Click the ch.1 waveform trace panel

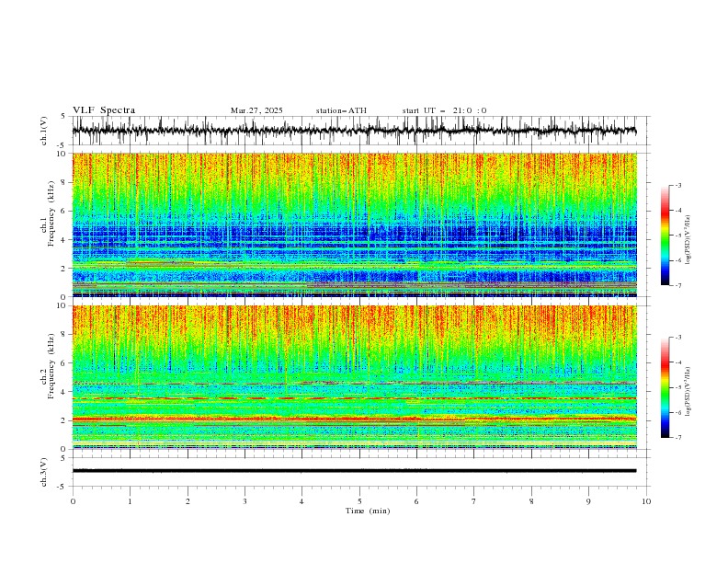pyautogui.click(x=360, y=131)
